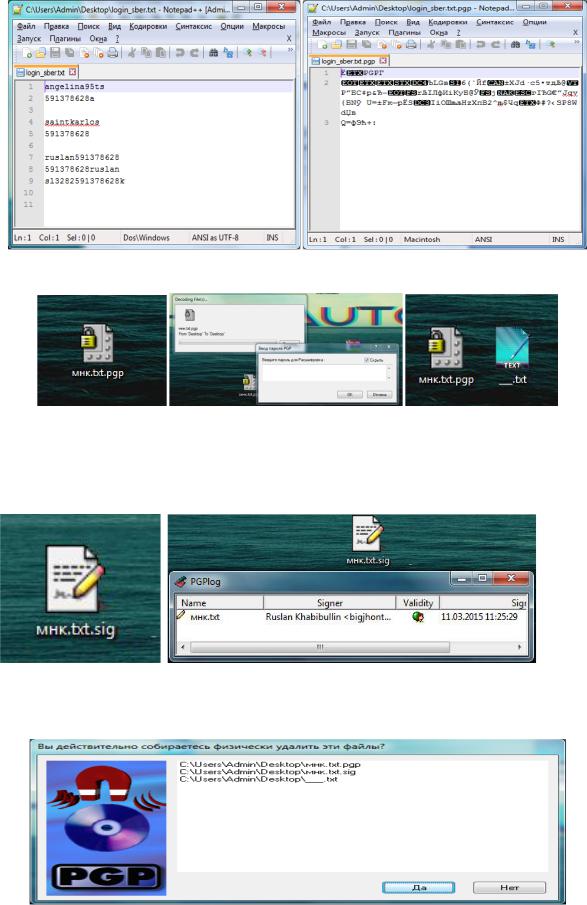Click New file icon in login_sber.txt window
Image resolution: width=587 pixels, height=905 pixels.
click(27, 53)
